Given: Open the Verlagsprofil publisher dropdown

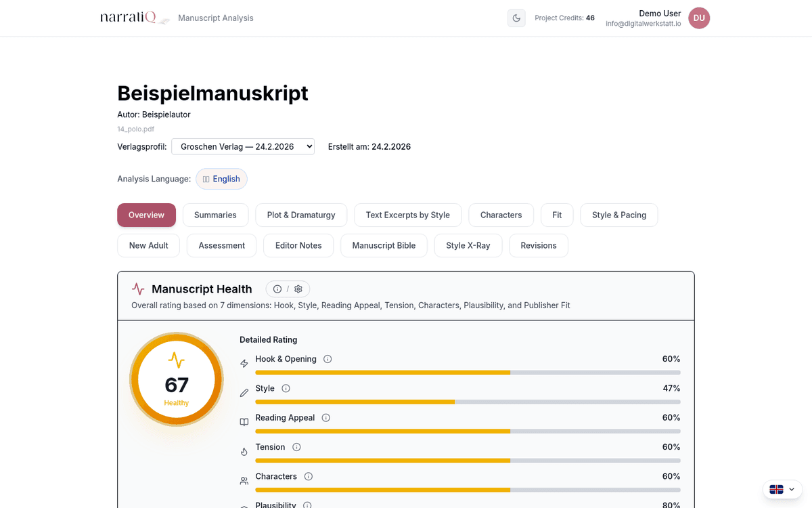Looking at the screenshot, I should [x=242, y=146].
